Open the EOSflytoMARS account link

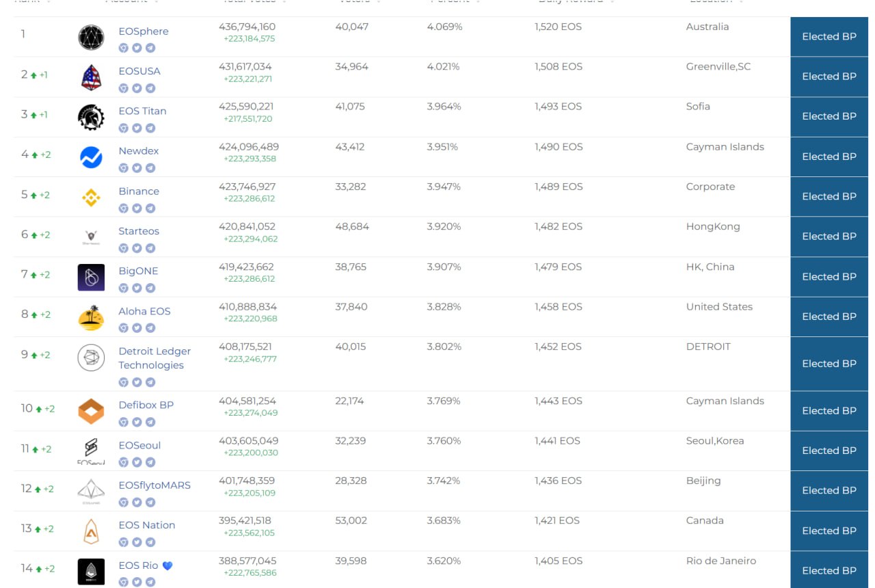154,485
